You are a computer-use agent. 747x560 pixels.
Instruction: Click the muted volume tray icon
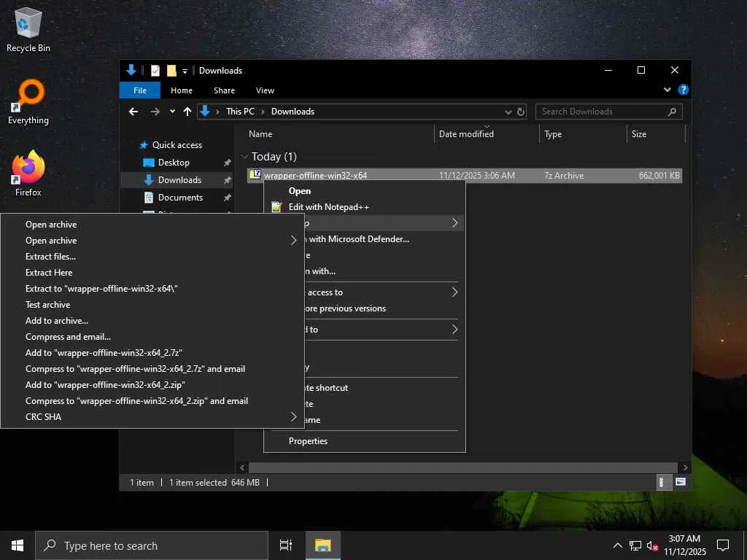(651, 545)
